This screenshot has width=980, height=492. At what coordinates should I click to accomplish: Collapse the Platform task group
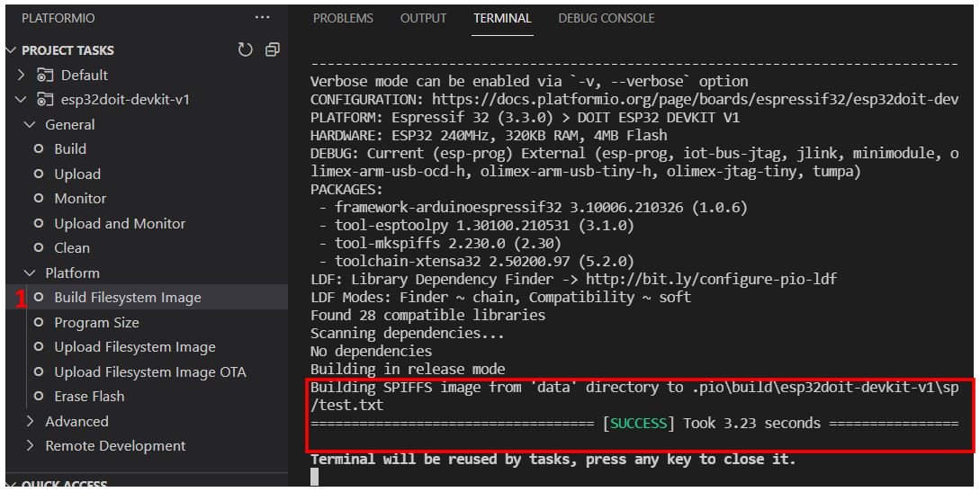(x=30, y=273)
